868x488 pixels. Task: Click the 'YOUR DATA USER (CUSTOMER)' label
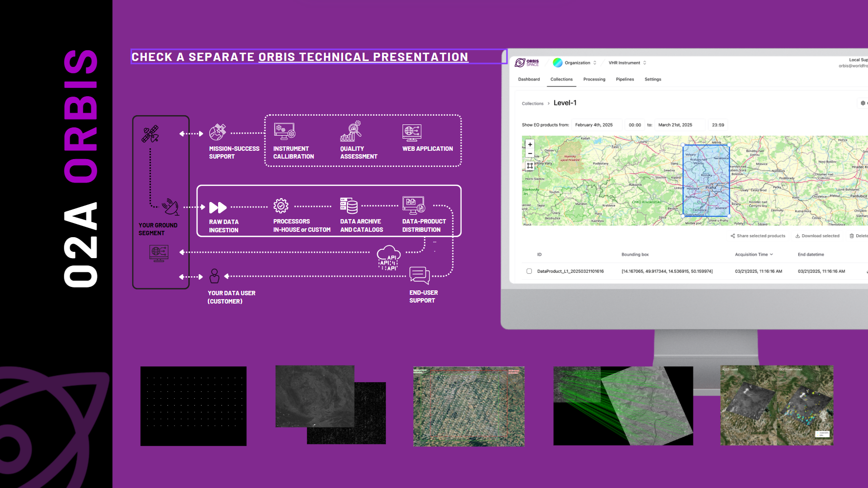[232, 297]
